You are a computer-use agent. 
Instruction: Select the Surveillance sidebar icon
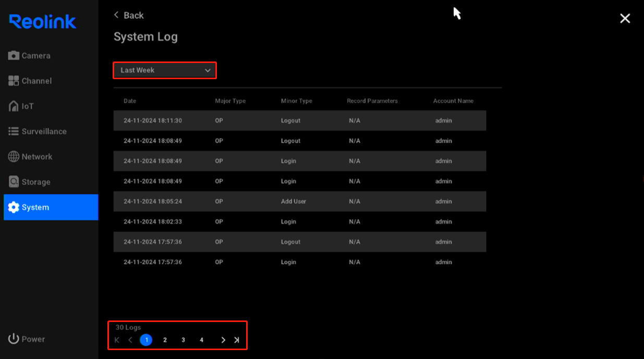point(42,131)
